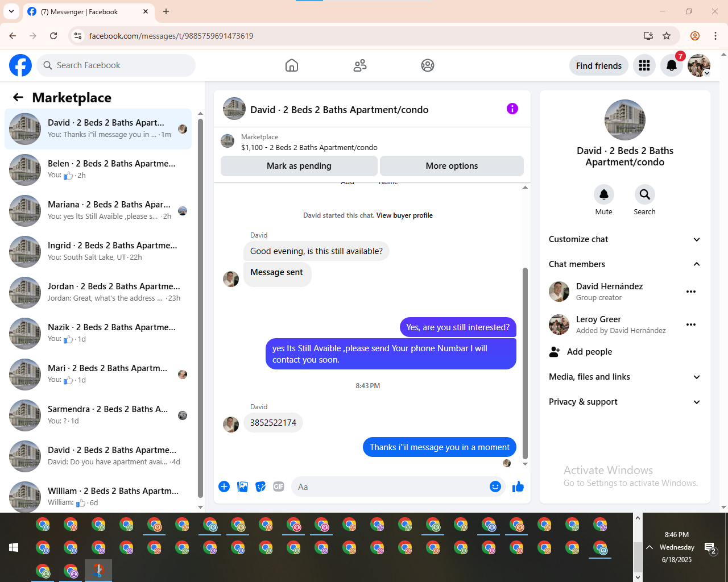Show hidden system tray icons
Image resolution: width=728 pixels, height=582 pixels.
(650, 547)
